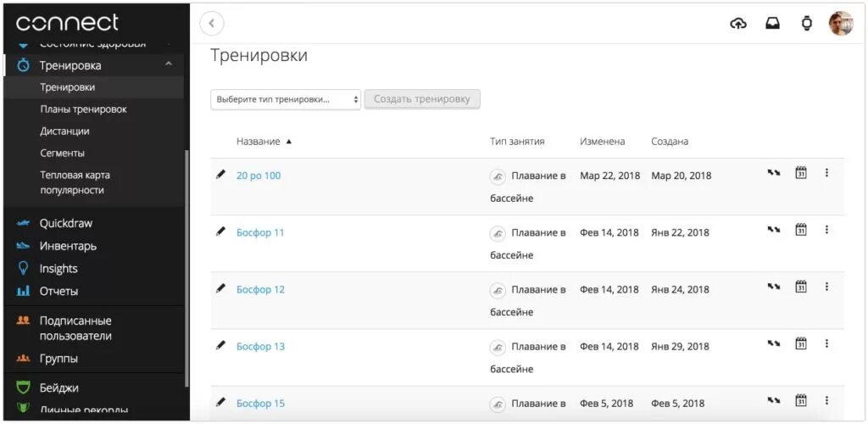Collapse the Тренировка sidebar section
This screenshot has width=868, height=424.
point(168,64)
